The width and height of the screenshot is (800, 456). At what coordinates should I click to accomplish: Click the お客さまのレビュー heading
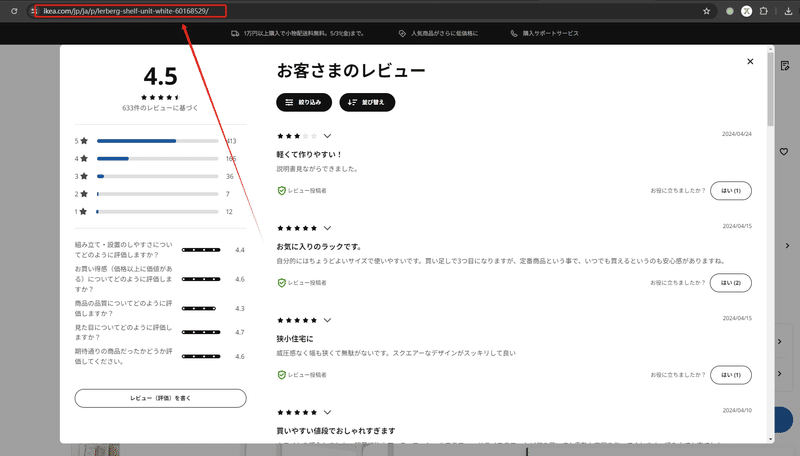[351, 70]
